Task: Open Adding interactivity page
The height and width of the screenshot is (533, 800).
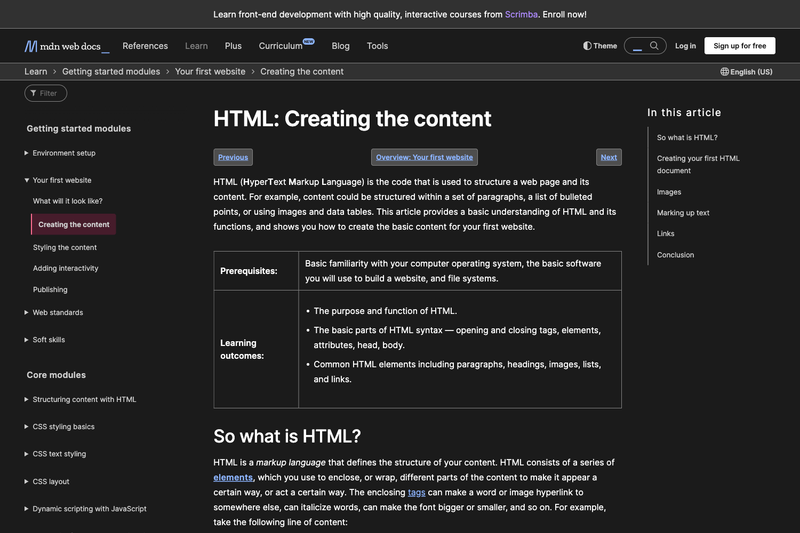Action: [65, 269]
